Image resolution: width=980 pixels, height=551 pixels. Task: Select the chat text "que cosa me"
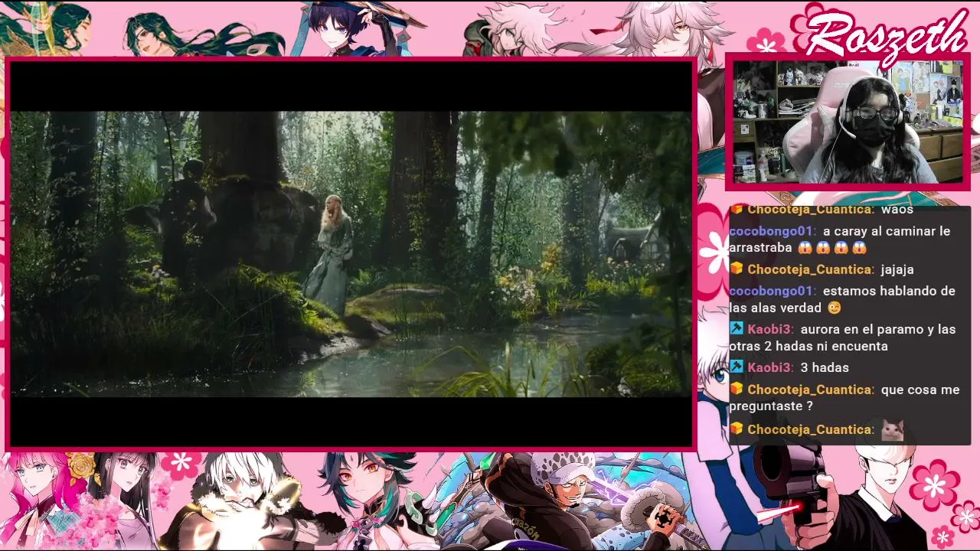coord(920,390)
